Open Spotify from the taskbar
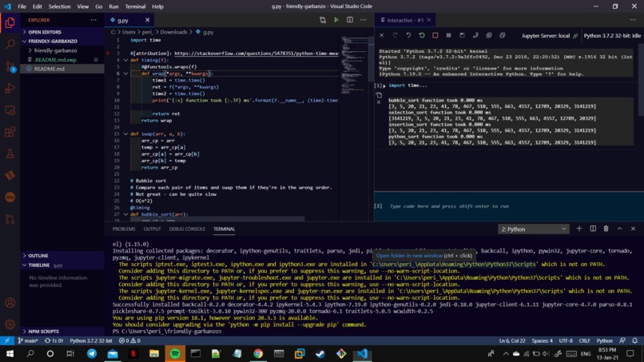This screenshot has width=644, height=362. click(x=175, y=354)
